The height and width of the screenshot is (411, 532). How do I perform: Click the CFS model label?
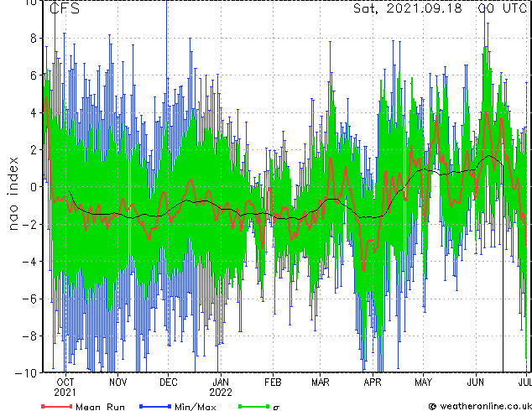65,8
